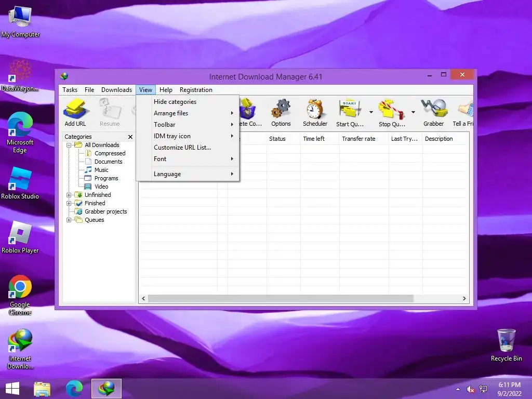
Task: Expand the Queues tree node
Action: (69, 220)
